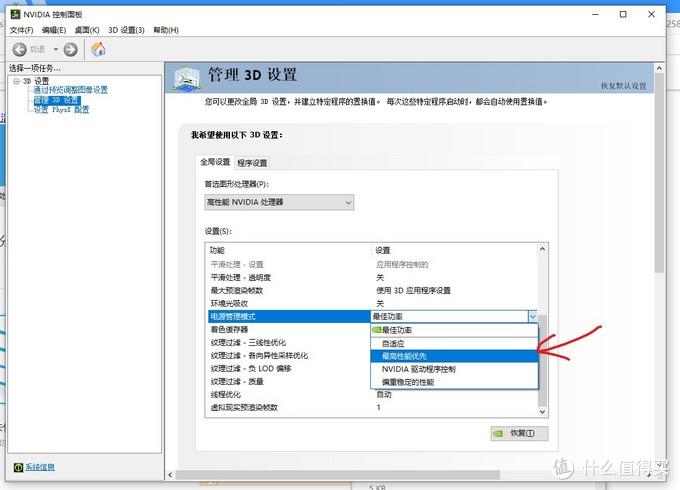Image resolution: width=680 pixels, height=490 pixels.
Task: Open the 编辑(E) menu
Action: click(x=54, y=30)
